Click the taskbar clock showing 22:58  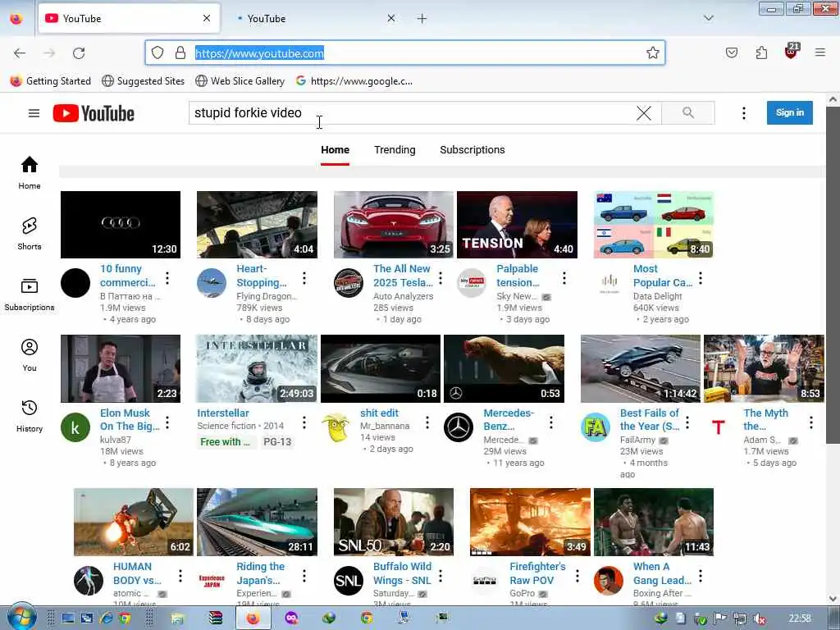800,619
